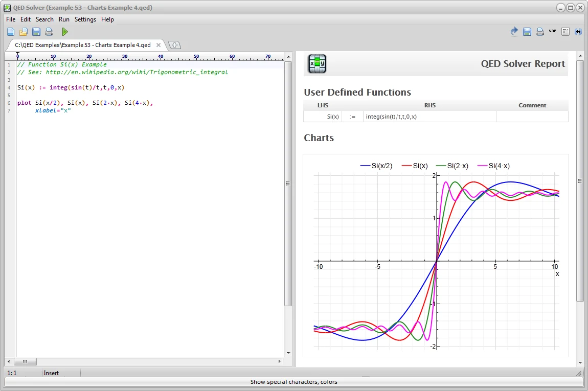Click the 'Show special characters, colors' bar
This screenshot has width=588, height=391.
point(293,382)
